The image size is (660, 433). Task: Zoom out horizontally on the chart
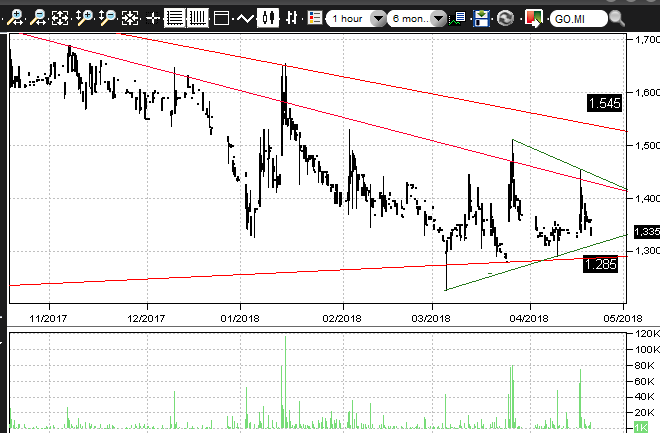click(39, 18)
